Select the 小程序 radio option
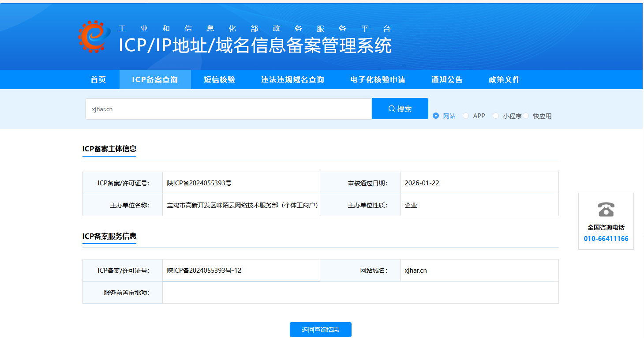This screenshot has width=644, height=338. pos(496,116)
